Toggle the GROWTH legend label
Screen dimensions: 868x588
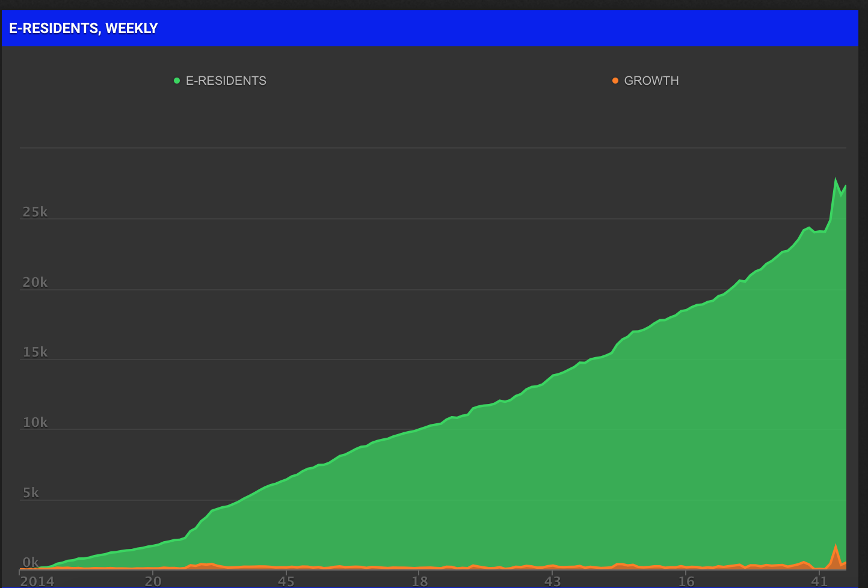651,81
